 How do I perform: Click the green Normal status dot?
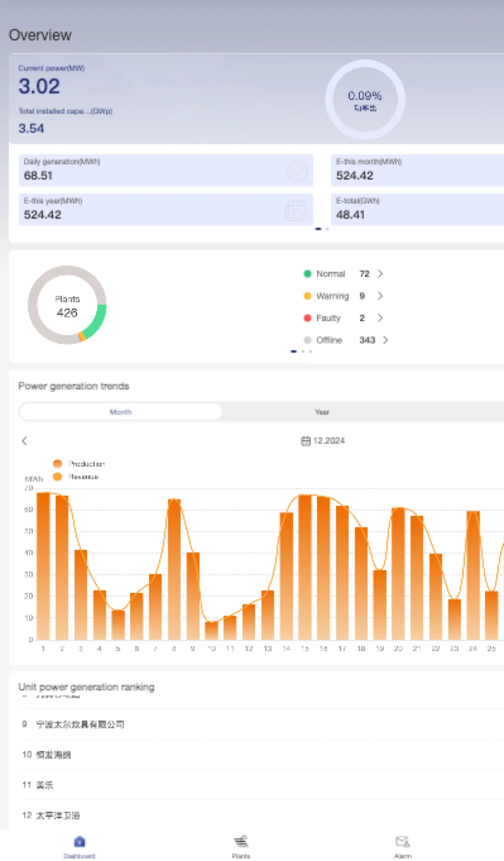coord(307,274)
